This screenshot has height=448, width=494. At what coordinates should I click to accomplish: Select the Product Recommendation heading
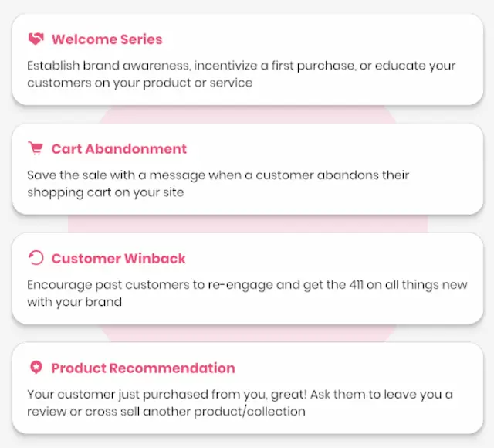[144, 368]
